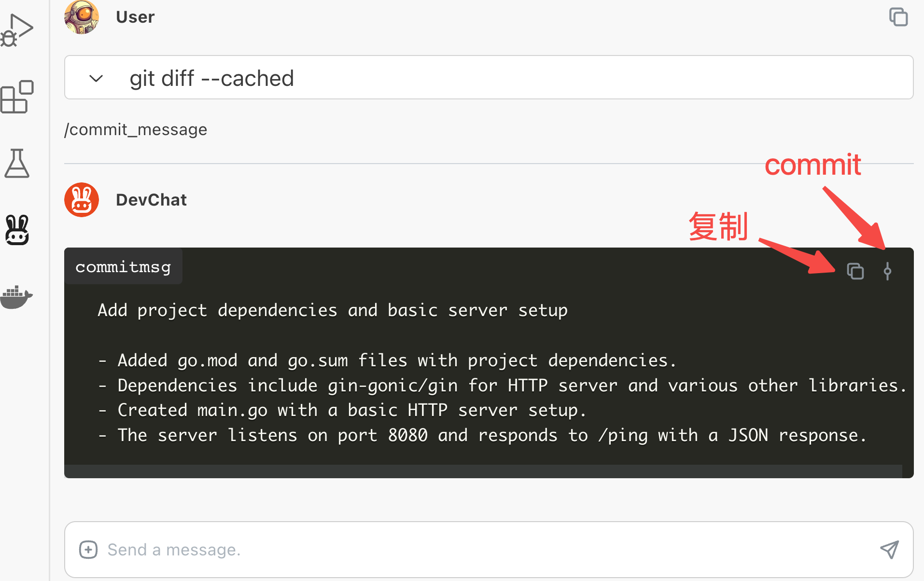Screen dimensions: 924x581
Task: Open the Docker whale sidebar view
Action: coord(16,296)
